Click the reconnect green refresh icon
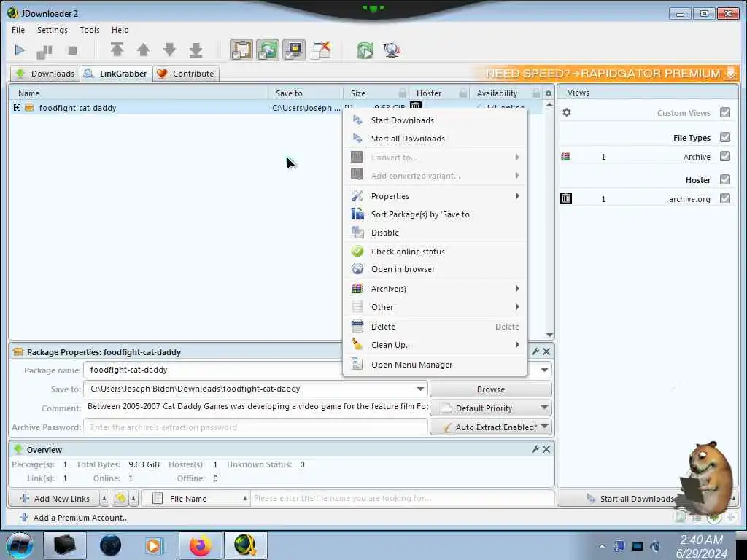The height and width of the screenshot is (560, 747). pyautogui.click(x=365, y=50)
